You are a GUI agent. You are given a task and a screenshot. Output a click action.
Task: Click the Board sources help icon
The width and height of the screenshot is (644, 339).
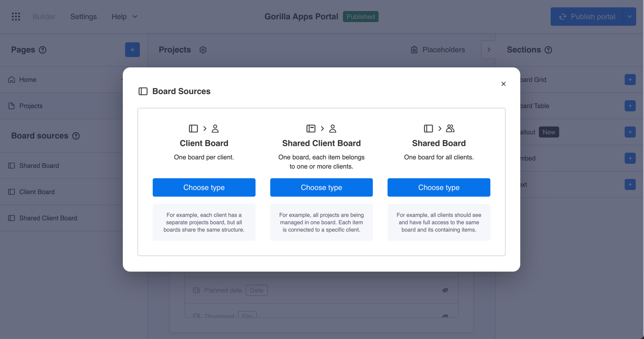[76, 136]
